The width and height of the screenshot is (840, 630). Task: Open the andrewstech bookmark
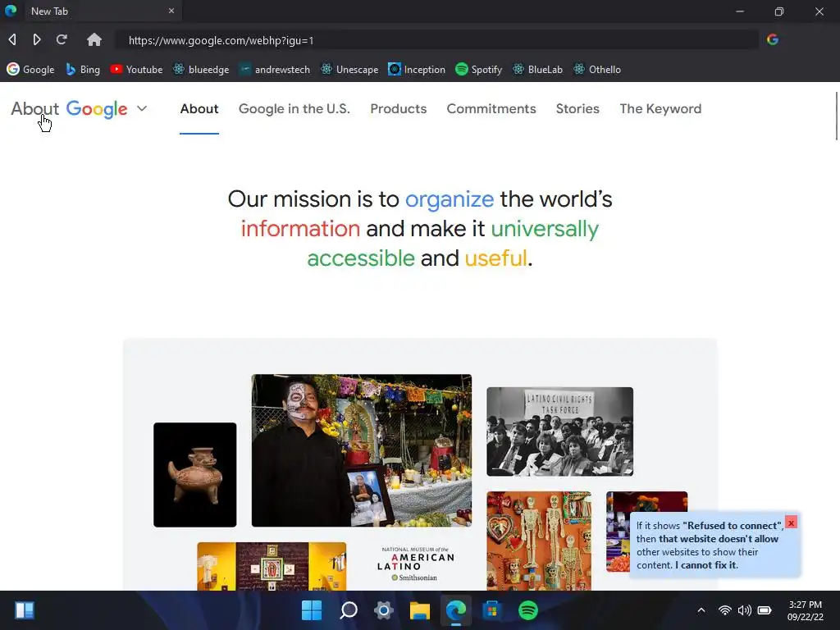(274, 69)
